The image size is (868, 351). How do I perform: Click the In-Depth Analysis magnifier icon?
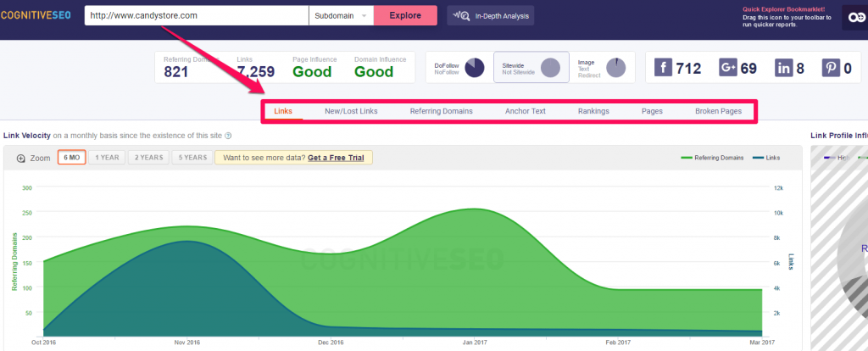click(x=462, y=15)
